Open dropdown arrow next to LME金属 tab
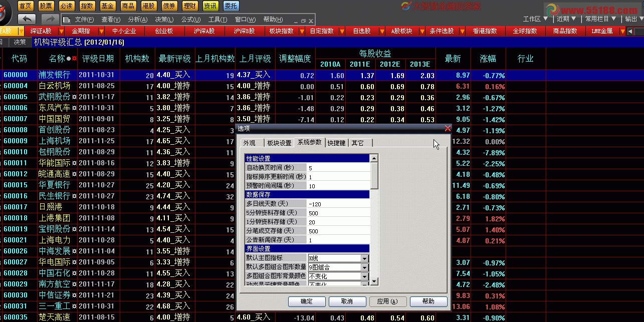The height and width of the screenshot is (322, 644). tap(622, 31)
